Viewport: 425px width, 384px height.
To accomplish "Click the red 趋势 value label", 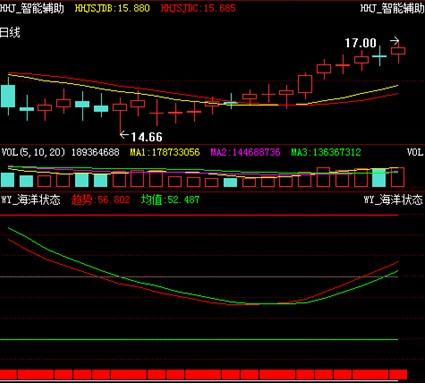I will point(101,200).
